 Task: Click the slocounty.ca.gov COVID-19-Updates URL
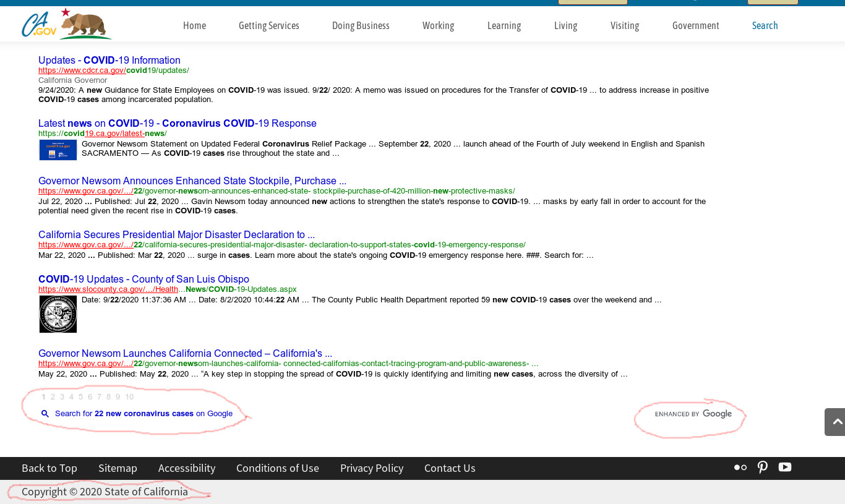[x=168, y=289]
